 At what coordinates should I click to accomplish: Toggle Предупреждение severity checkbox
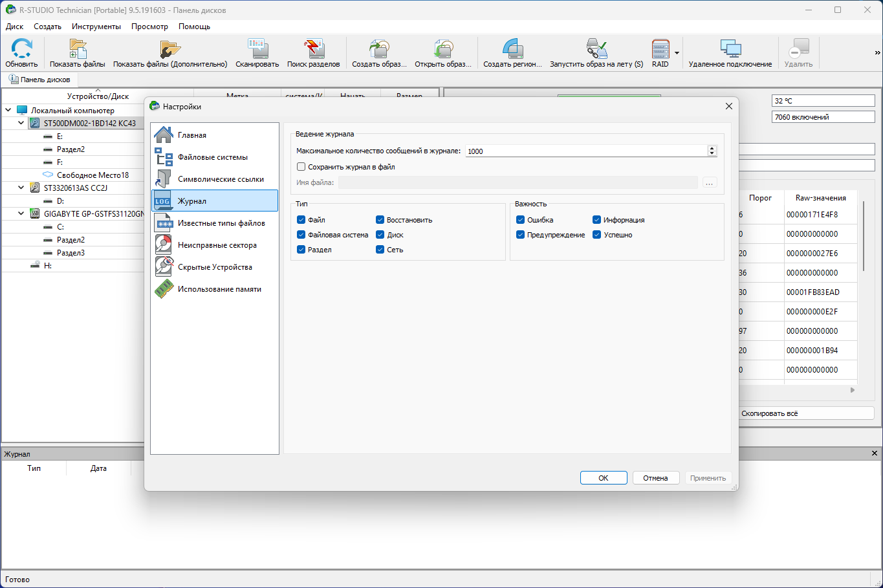(520, 235)
